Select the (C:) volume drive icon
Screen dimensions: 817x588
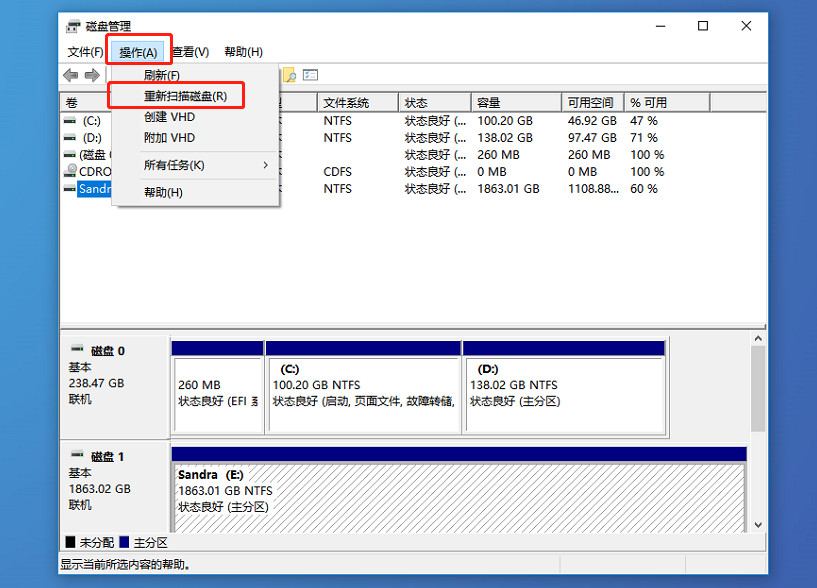69,121
